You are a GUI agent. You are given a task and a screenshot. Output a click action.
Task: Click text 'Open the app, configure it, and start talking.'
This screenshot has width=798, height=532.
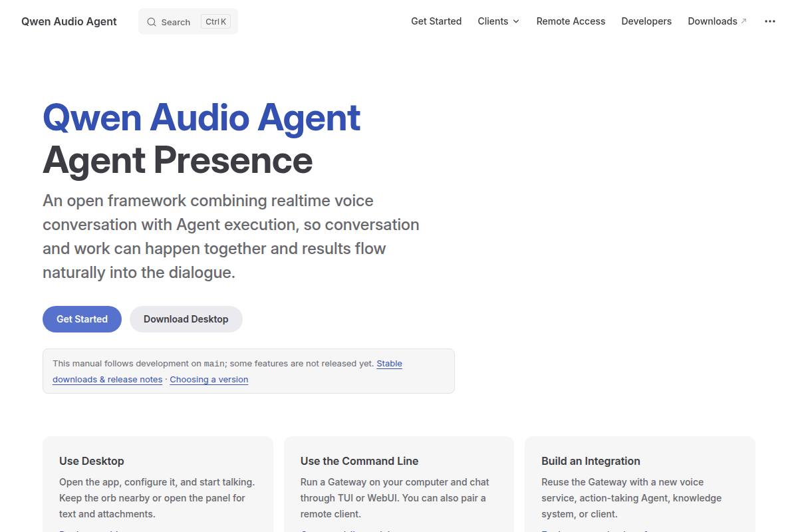[157, 482]
